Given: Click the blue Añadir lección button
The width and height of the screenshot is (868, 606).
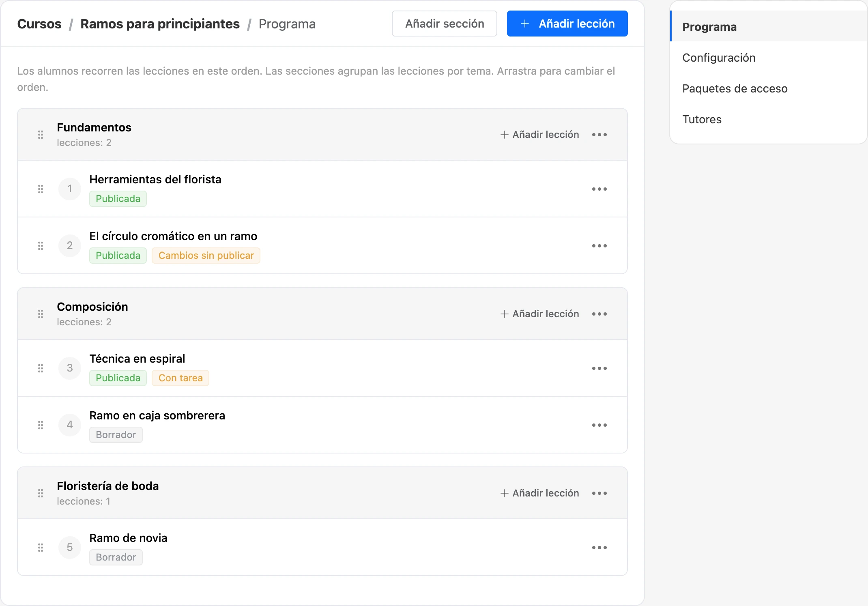Looking at the screenshot, I should 567,24.
